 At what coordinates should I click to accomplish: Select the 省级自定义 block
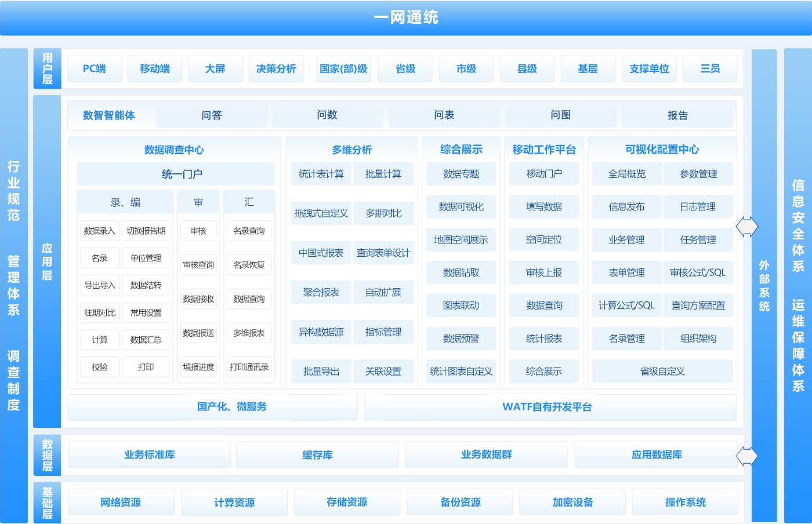pos(662,372)
